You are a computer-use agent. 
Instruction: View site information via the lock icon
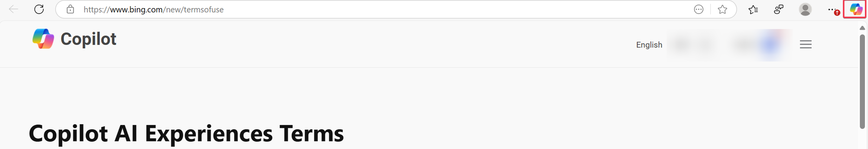pyautogui.click(x=70, y=9)
